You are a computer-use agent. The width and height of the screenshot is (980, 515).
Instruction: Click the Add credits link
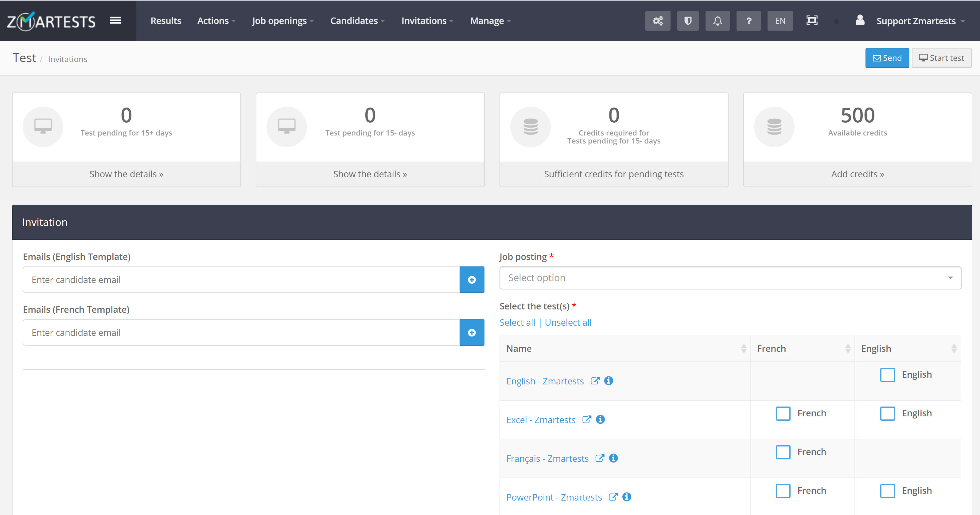pos(857,174)
